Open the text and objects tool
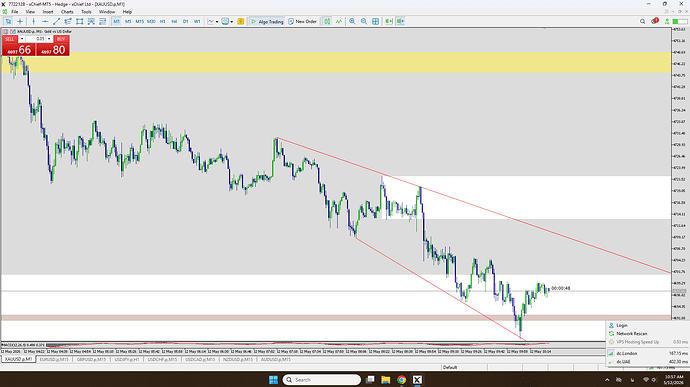Viewport: 690px width, 387px height. point(91,21)
